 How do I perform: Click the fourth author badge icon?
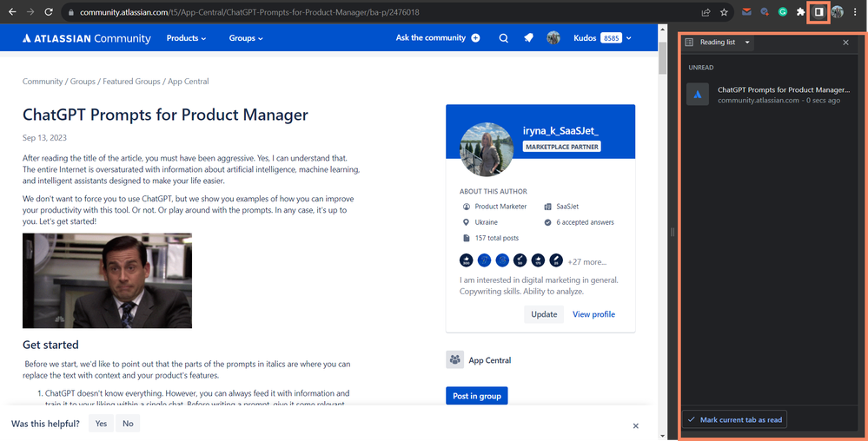coord(520,260)
